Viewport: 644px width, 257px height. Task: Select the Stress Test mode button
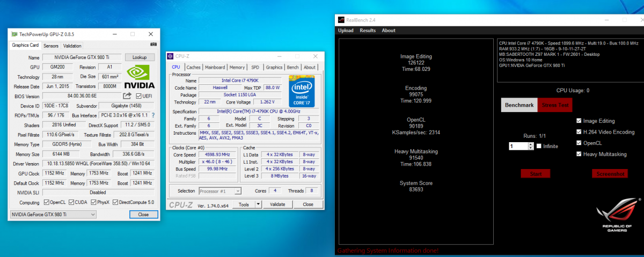tap(555, 105)
